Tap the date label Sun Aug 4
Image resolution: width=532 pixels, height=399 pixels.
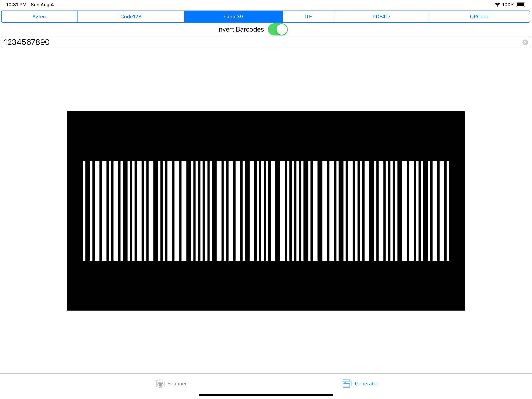coord(42,4)
